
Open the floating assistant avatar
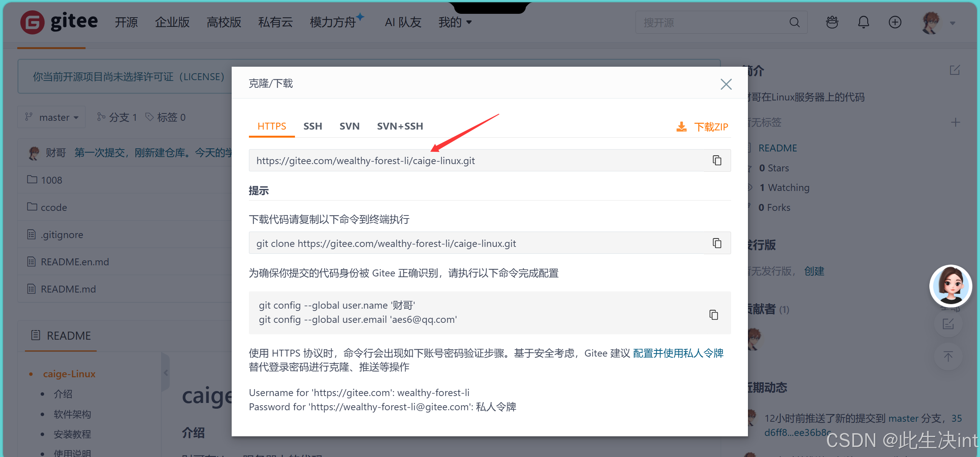[950, 286]
